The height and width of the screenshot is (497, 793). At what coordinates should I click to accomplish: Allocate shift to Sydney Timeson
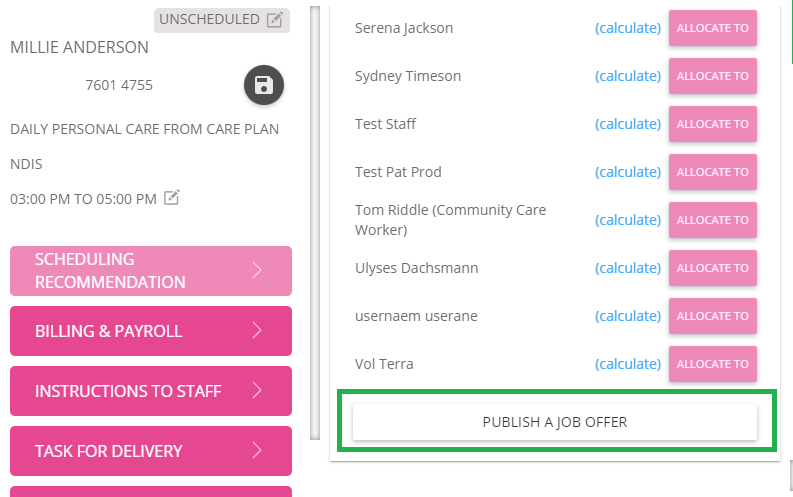[713, 76]
